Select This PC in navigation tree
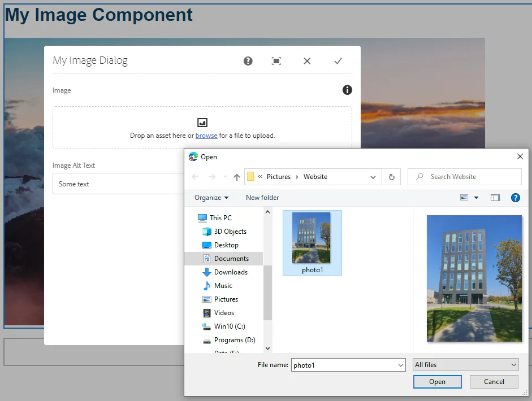This screenshot has height=401, width=532. [x=220, y=218]
